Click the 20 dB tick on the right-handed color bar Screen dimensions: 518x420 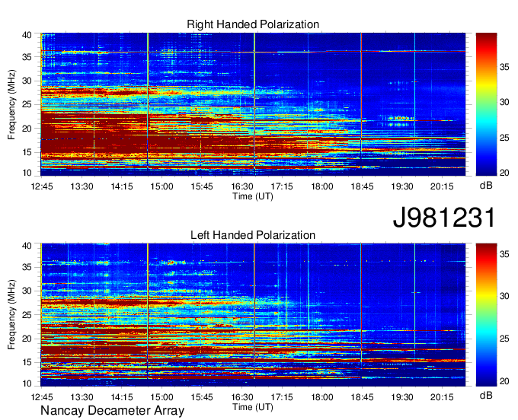tap(504, 173)
